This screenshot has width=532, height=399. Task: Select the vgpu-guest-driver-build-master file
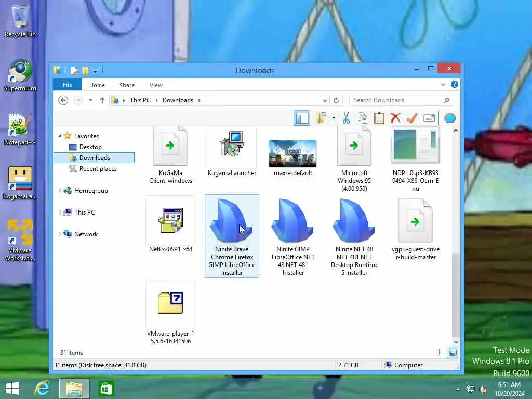point(415,229)
